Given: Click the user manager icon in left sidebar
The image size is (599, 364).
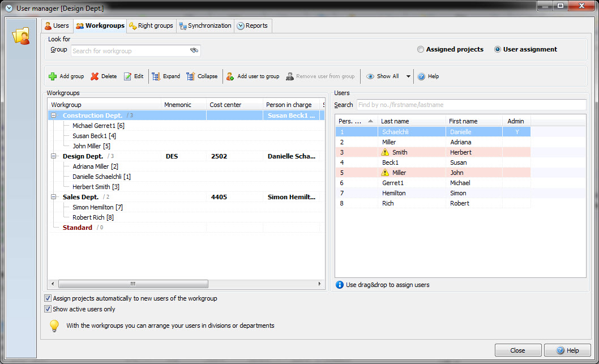Looking at the screenshot, I should (x=21, y=36).
